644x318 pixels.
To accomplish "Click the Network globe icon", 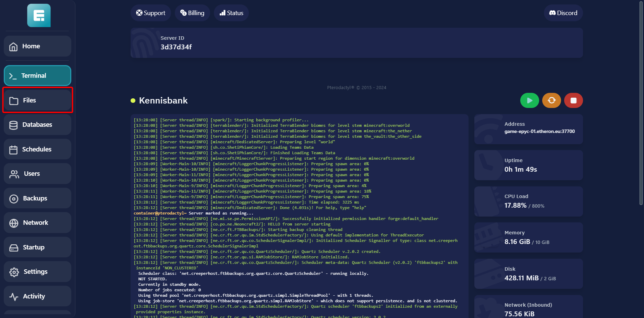I will point(14,223).
